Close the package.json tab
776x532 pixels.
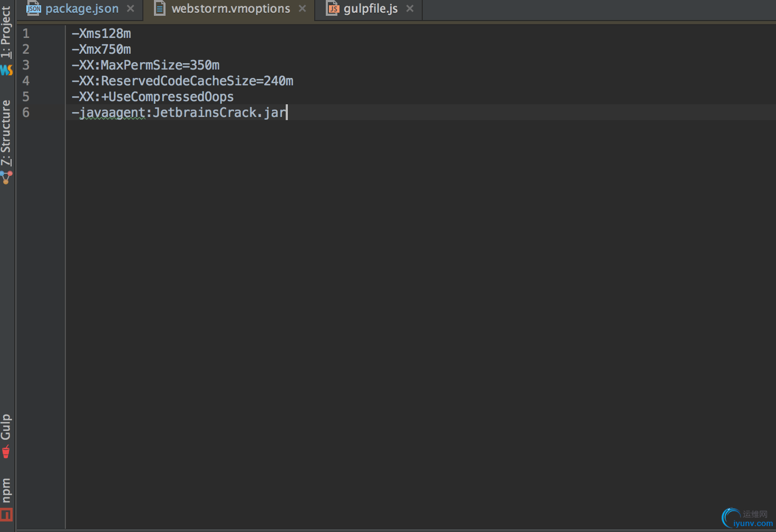[131, 9]
